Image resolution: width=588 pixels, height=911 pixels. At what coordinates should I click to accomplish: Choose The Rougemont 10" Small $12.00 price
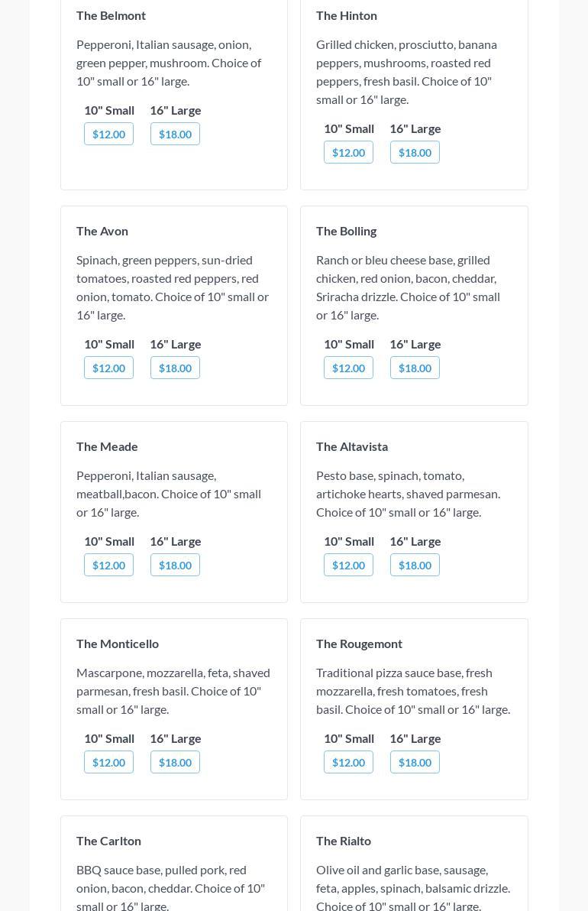pos(348,763)
